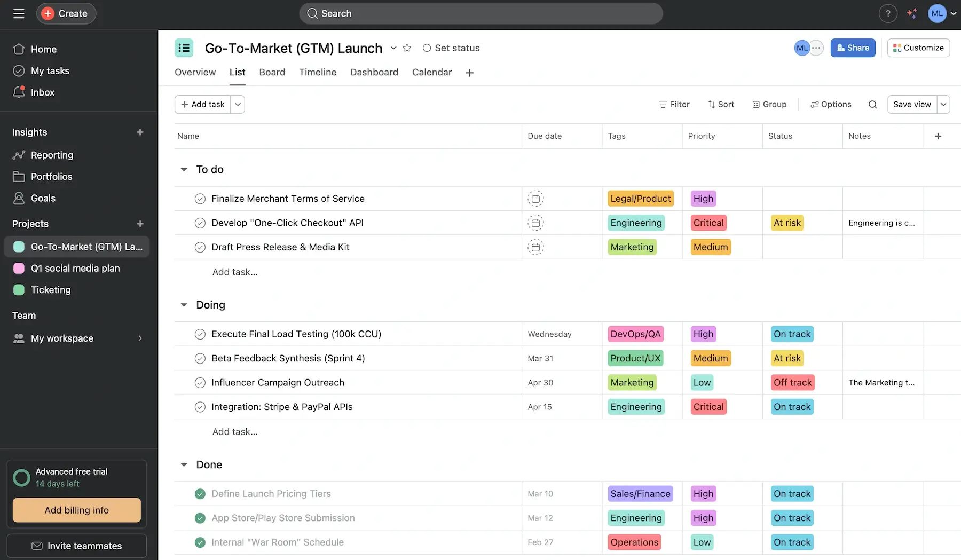
Task: Open the Reporting section
Action: pos(52,155)
